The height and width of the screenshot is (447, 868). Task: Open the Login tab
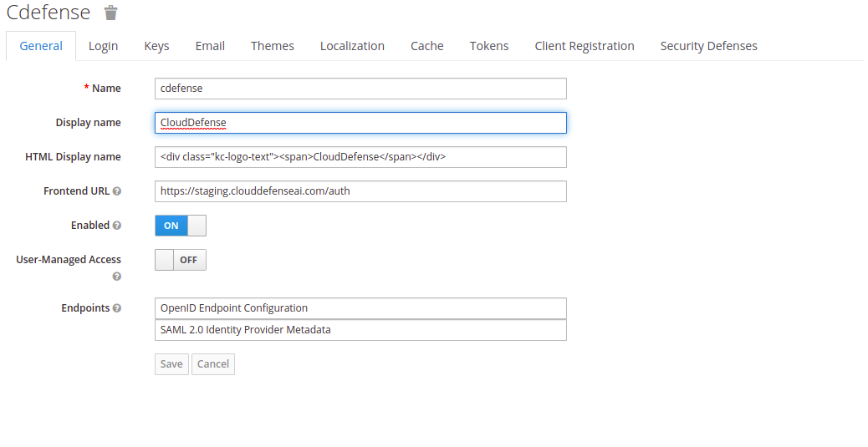(x=103, y=46)
